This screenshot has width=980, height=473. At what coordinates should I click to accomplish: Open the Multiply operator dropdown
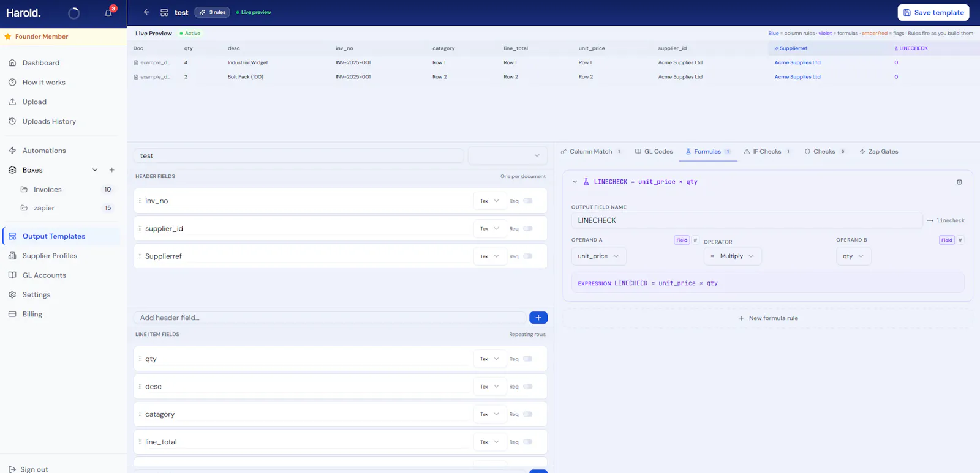(733, 256)
